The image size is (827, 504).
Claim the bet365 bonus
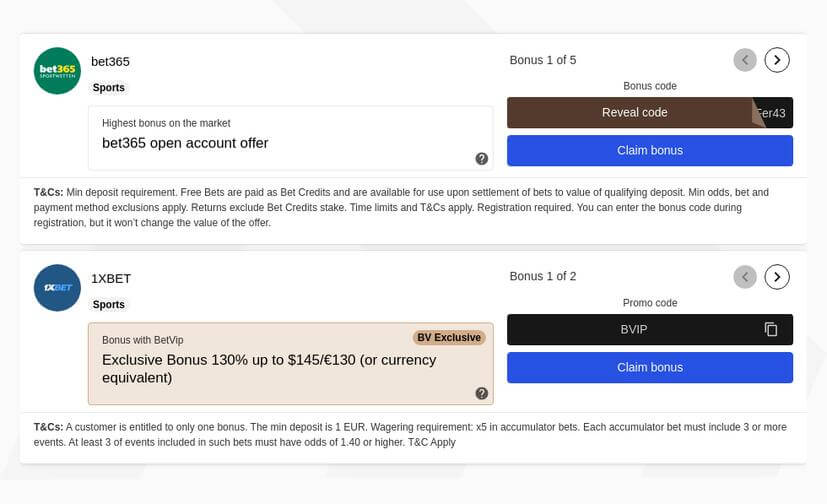[x=650, y=151]
